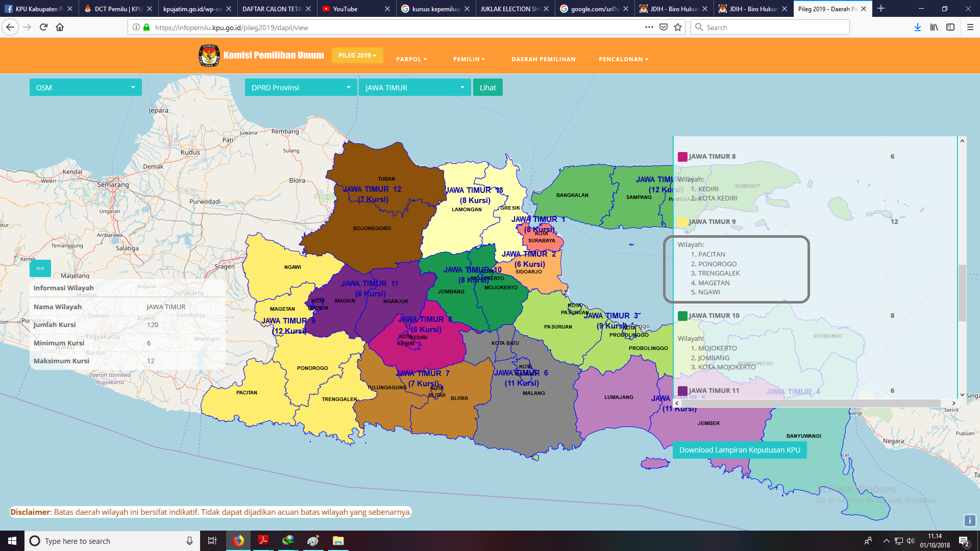
Task: Open the JAWA TIMUR province dropdown
Action: click(414, 88)
